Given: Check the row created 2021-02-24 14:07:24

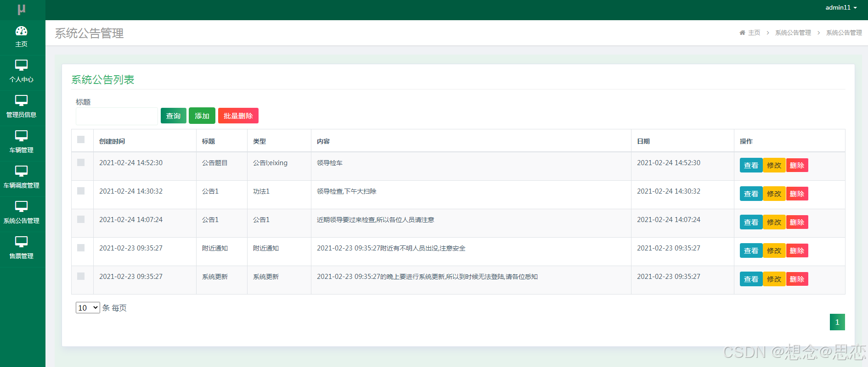Looking at the screenshot, I should tap(81, 219).
